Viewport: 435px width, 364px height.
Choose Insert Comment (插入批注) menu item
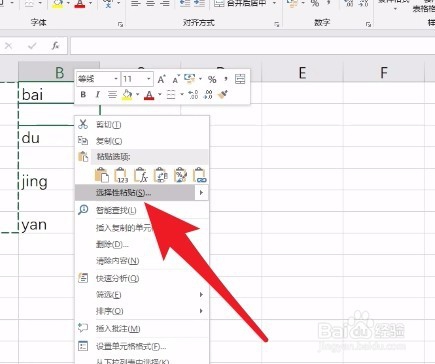142,329
